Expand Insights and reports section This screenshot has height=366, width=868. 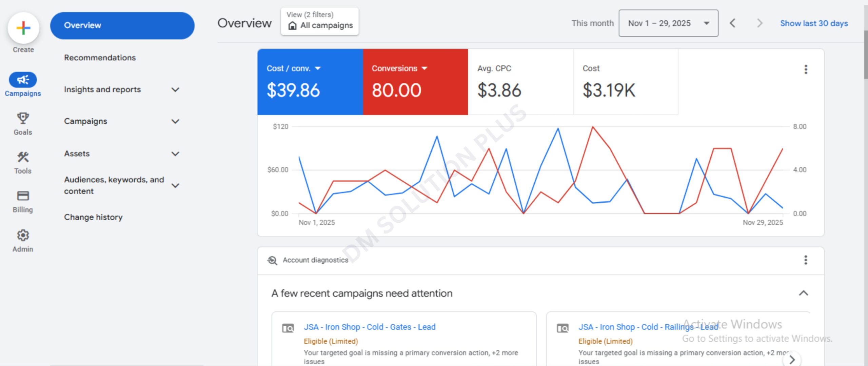click(175, 90)
